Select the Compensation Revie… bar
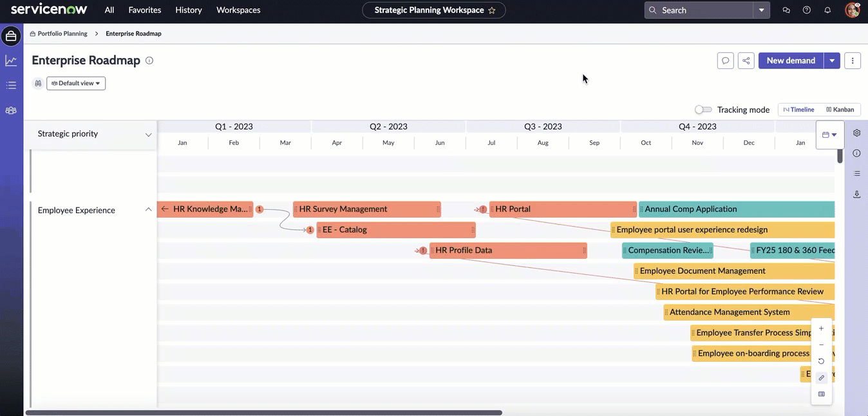 coord(668,251)
